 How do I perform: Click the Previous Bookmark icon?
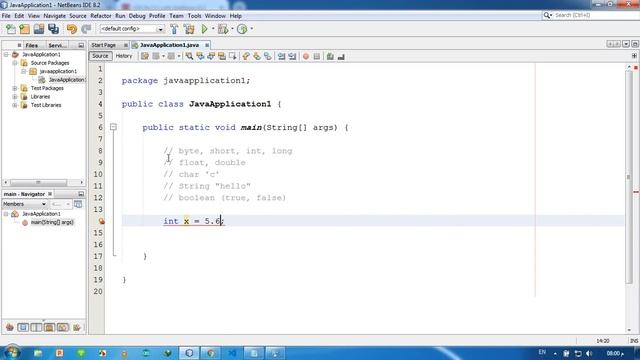[246, 56]
